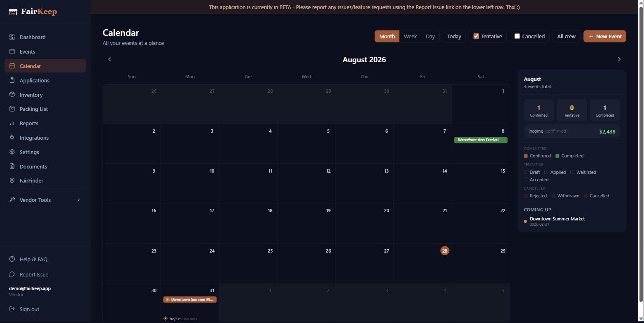Go to previous month arrow
644x323 pixels.
pos(110,59)
